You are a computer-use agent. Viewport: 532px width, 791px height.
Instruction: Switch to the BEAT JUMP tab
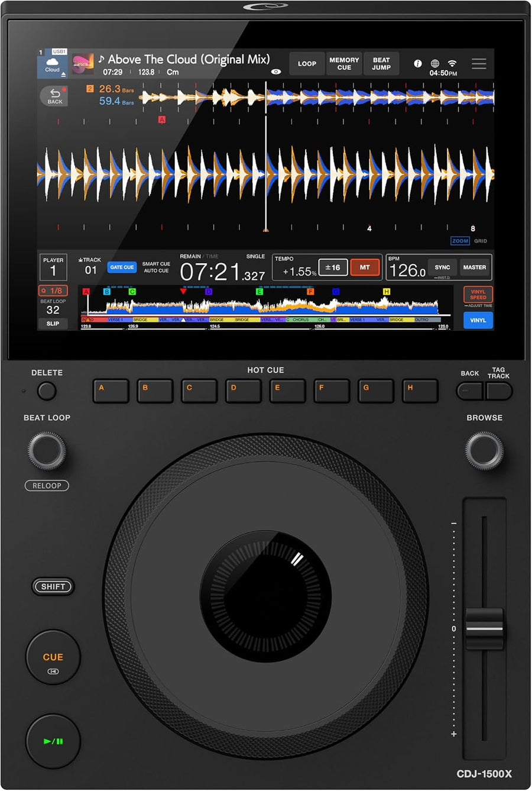[x=381, y=63]
